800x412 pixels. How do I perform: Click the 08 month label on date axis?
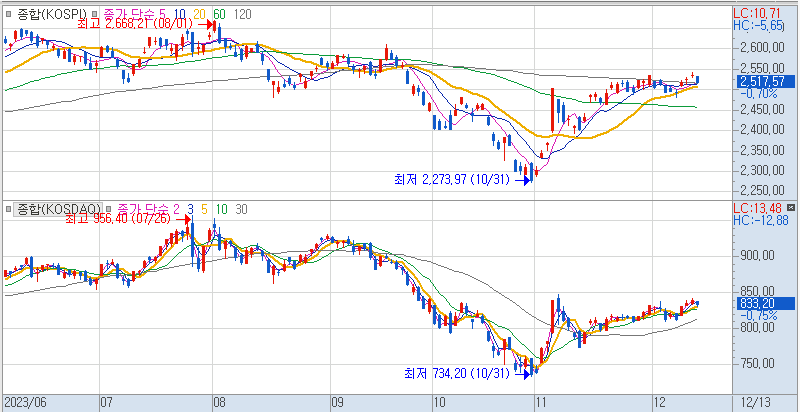pyautogui.click(x=219, y=403)
